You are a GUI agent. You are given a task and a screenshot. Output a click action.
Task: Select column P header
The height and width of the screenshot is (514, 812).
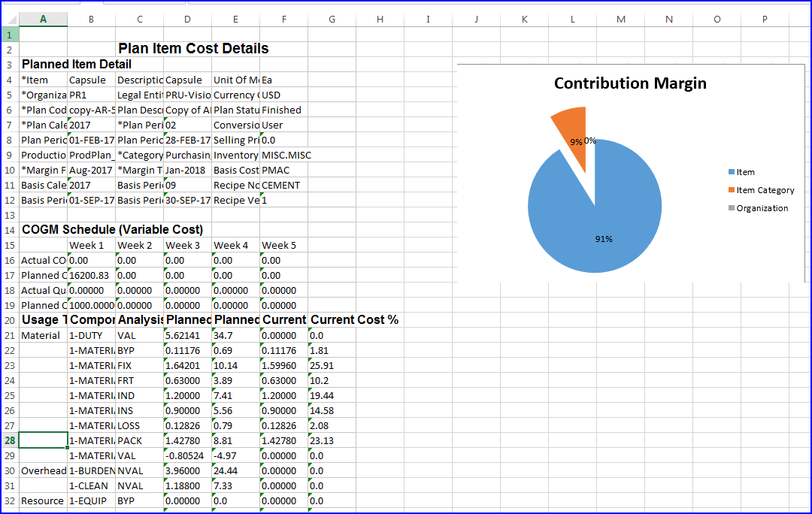pos(765,19)
